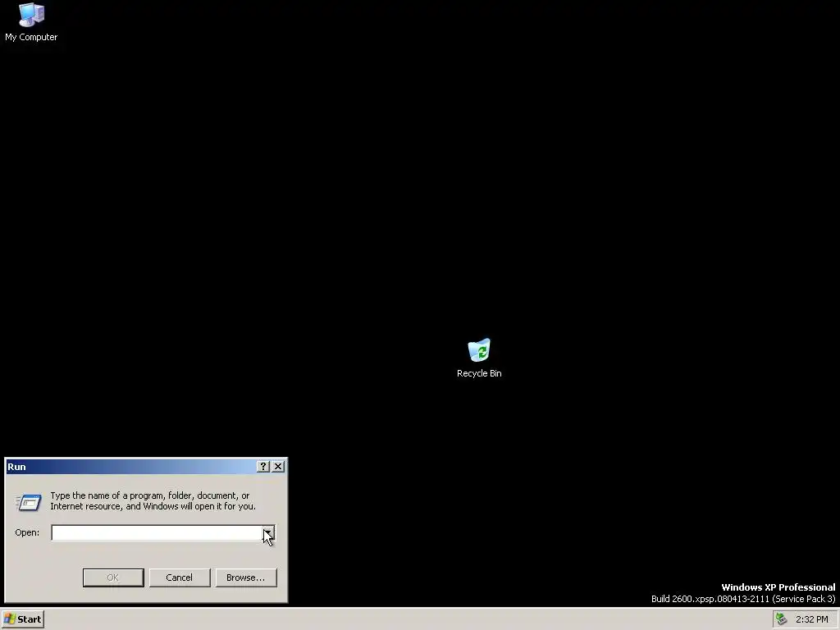The height and width of the screenshot is (630, 840).
Task: Click Browse... to locate a program
Action: 246,577
